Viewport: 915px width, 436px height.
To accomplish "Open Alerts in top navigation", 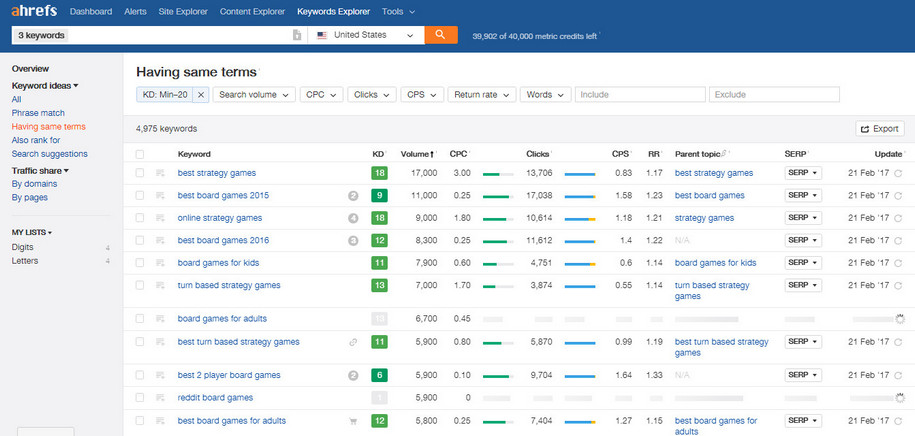I will pos(135,11).
